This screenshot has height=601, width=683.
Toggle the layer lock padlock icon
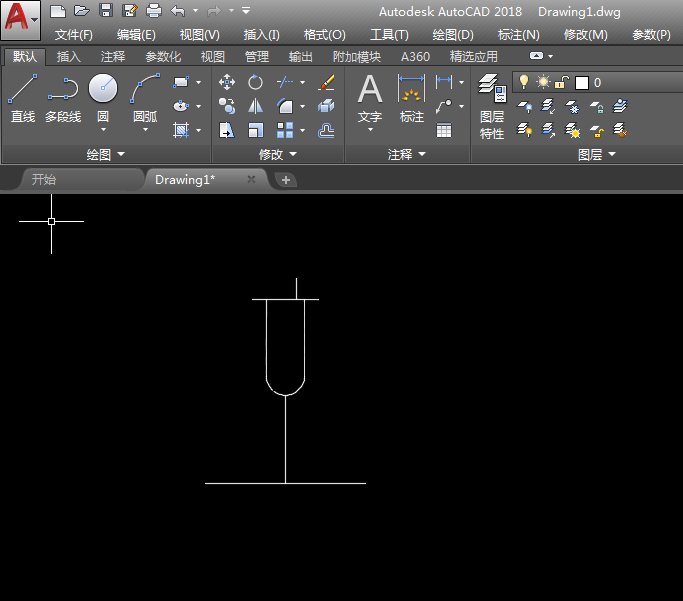(x=562, y=82)
